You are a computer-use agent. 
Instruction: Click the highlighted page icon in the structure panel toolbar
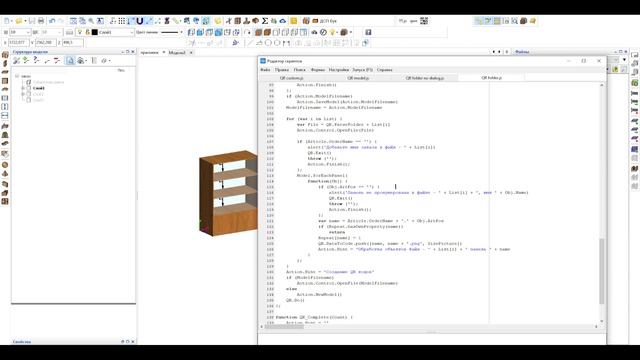tap(70, 60)
